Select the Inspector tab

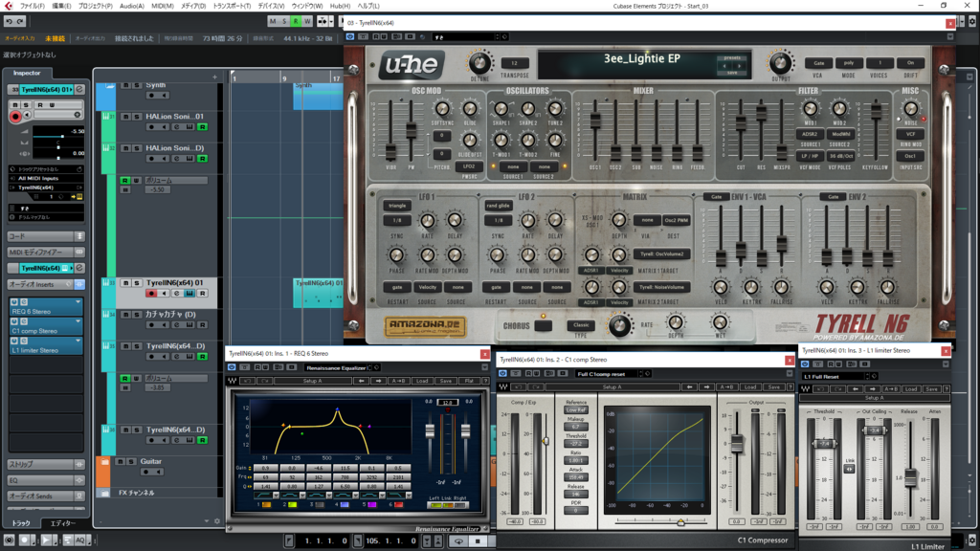pyautogui.click(x=27, y=73)
